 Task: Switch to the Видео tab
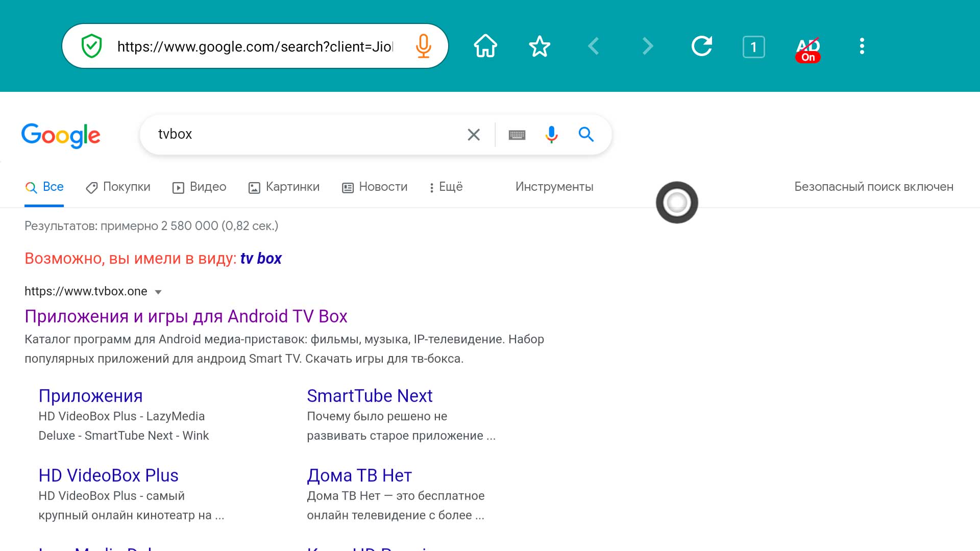[x=199, y=187]
